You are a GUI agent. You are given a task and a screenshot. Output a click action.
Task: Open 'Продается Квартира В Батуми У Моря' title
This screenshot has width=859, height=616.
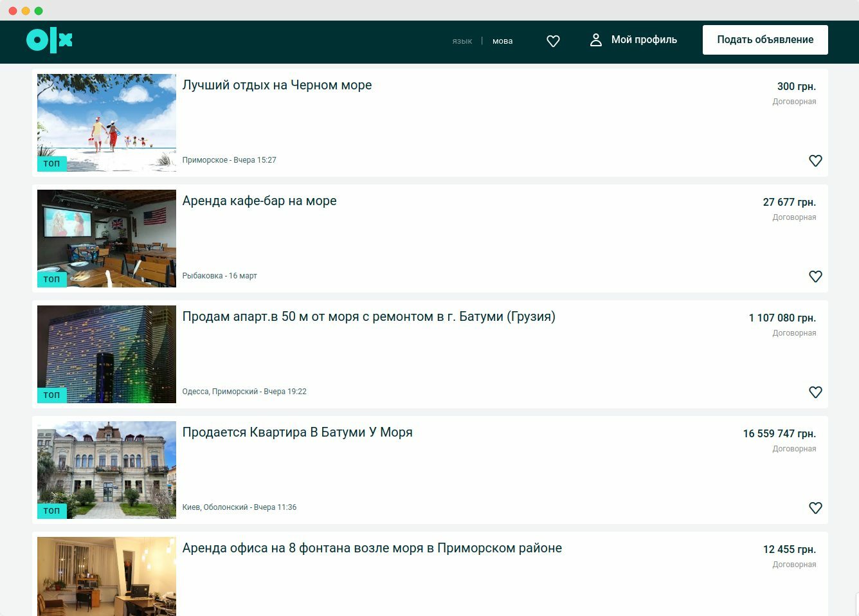[298, 432]
